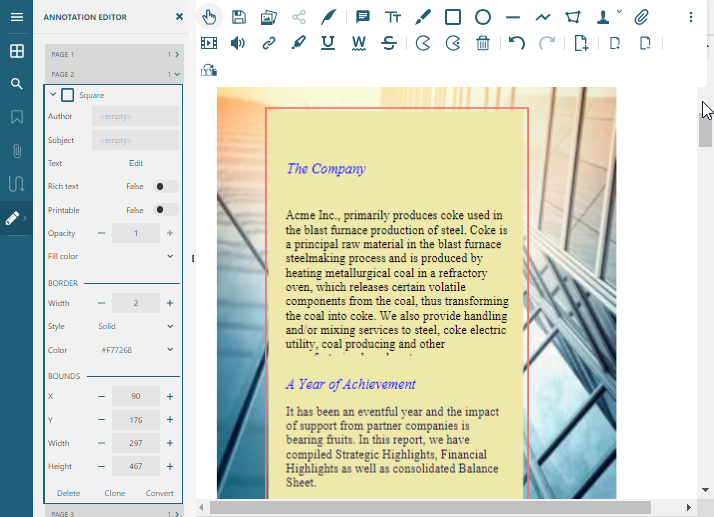The image size is (714, 517).
Task: Click the trash Delete annotation icon
Action: click(x=483, y=43)
